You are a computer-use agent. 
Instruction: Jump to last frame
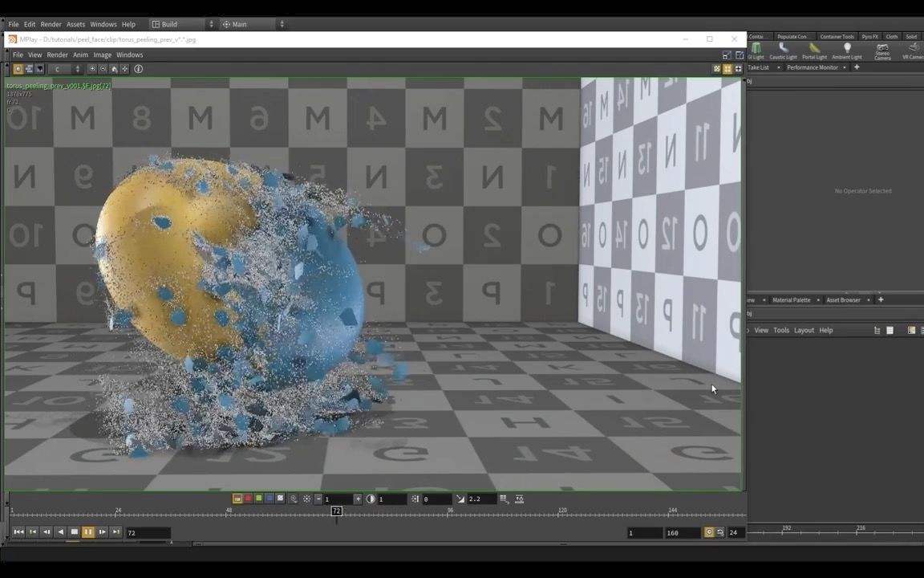click(x=116, y=532)
